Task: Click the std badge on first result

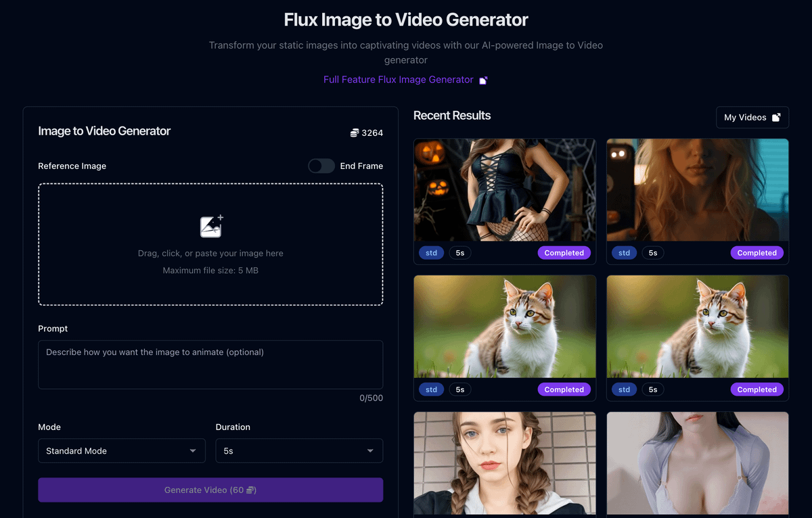Action: point(432,253)
